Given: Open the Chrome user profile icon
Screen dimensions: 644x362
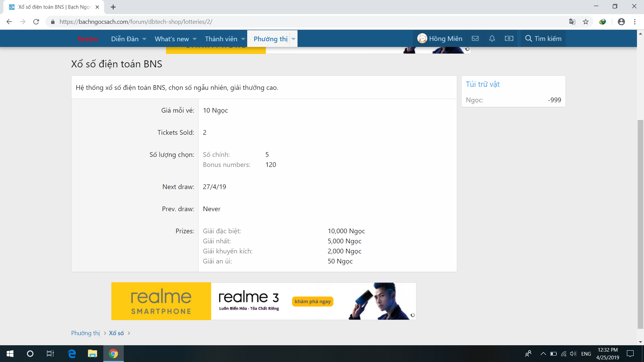Looking at the screenshot, I should coord(621,22).
